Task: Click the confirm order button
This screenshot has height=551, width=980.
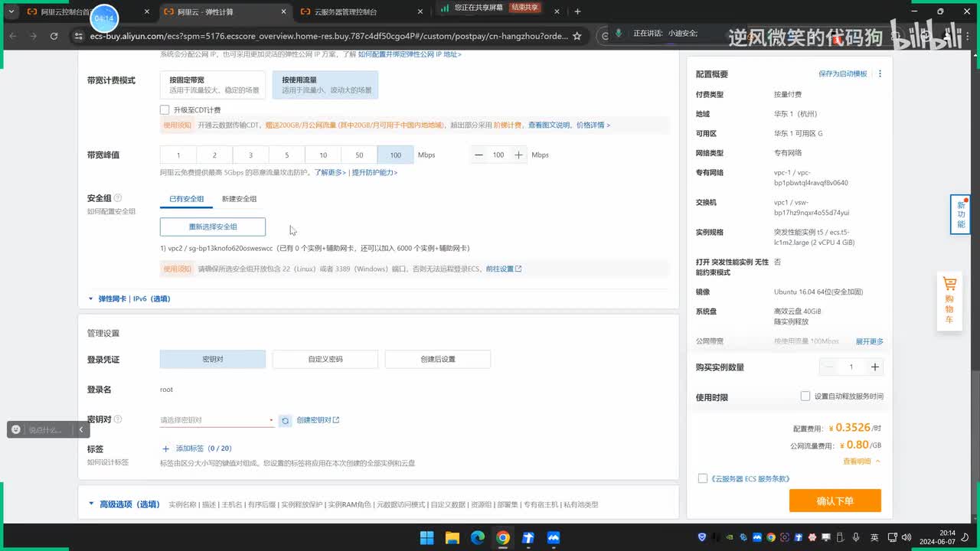Action: [835, 500]
